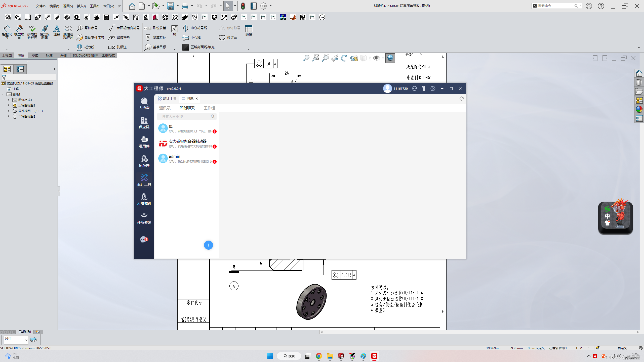The width and height of the screenshot is (644, 362).
Task: Expand the 图纸格式1 tree node
Action: [x=9, y=100]
